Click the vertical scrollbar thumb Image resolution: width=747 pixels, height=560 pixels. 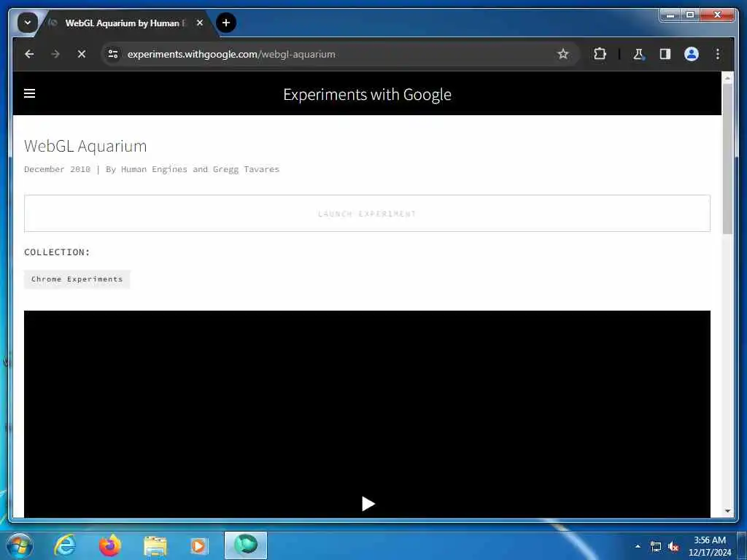point(727,158)
